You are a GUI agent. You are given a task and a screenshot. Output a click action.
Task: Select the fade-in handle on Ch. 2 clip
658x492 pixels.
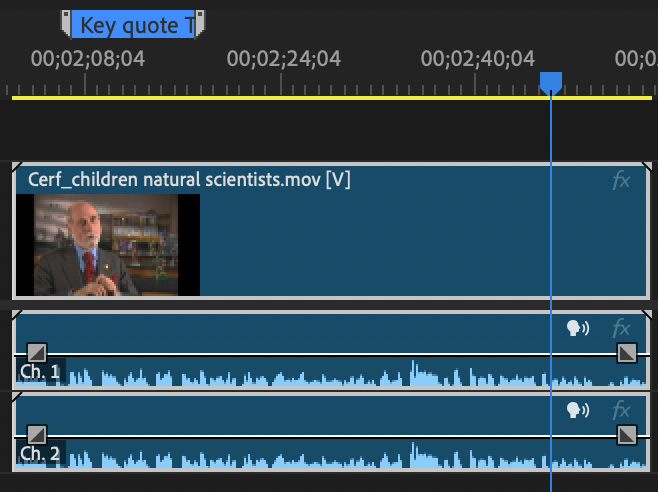[36, 434]
